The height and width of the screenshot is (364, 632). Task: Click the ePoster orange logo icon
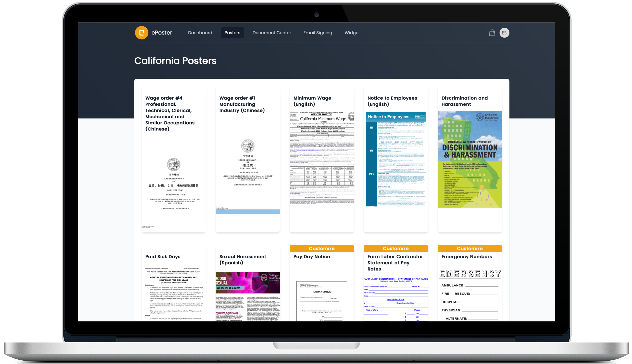tap(142, 33)
